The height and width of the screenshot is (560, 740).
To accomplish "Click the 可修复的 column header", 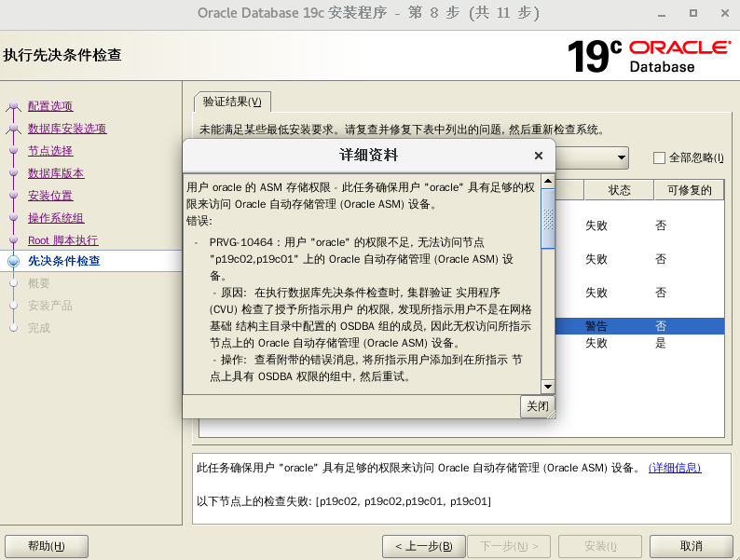I will (689, 190).
